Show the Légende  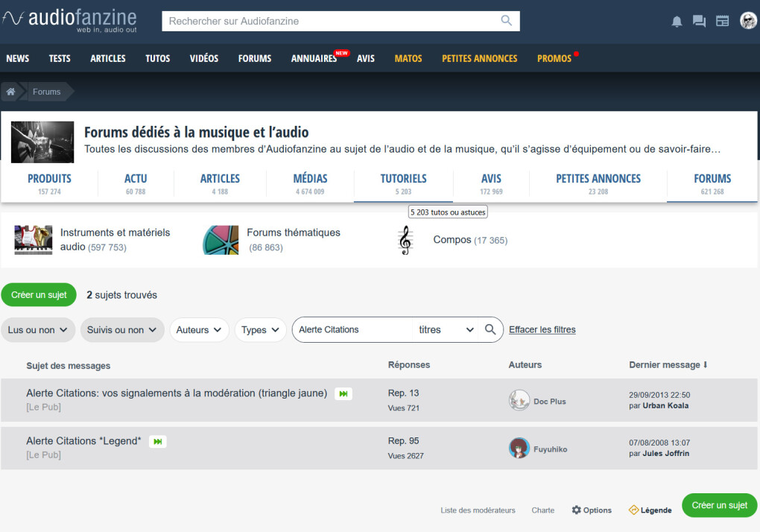click(x=650, y=510)
